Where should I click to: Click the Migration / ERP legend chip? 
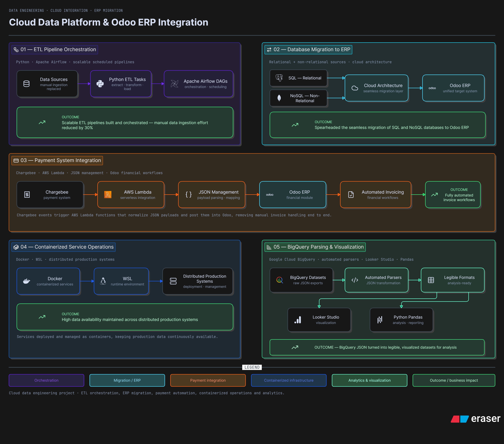tap(127, 380)
